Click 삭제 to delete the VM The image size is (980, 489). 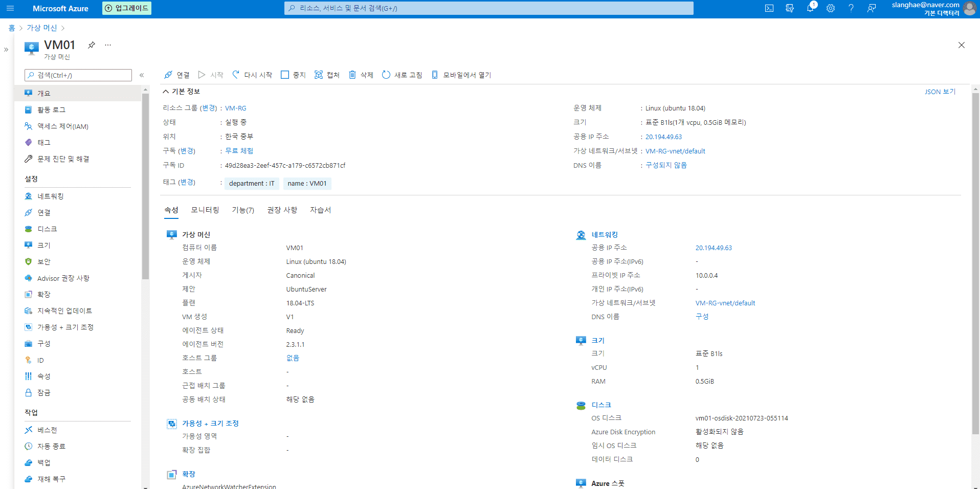pos(361,75)
